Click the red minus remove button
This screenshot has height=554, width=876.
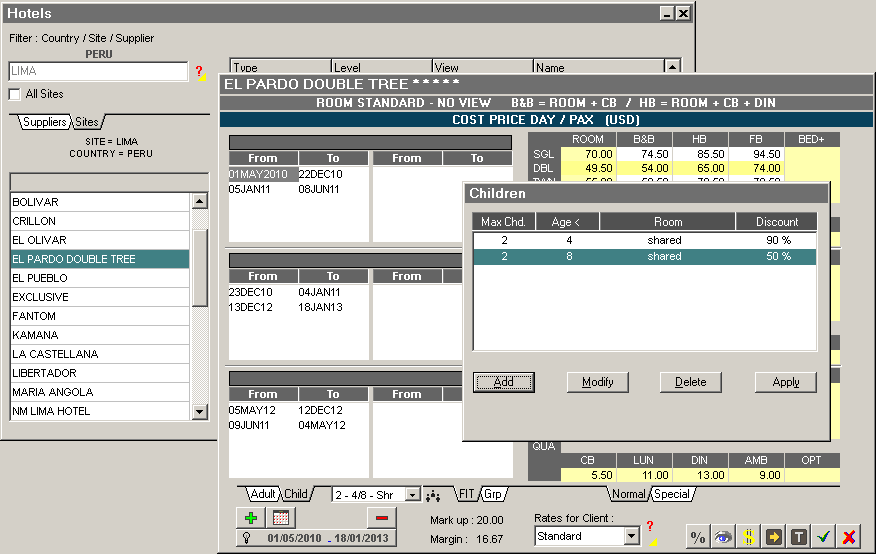pyautogui.click(x=382, y=518)
